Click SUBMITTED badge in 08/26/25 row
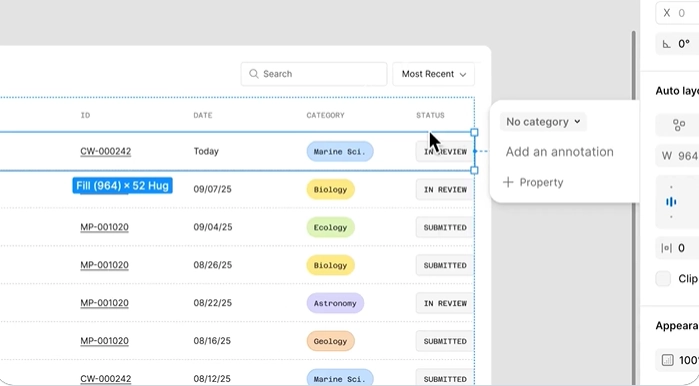The height and width of the screenshot is (386, 699). tap(444, 265)
